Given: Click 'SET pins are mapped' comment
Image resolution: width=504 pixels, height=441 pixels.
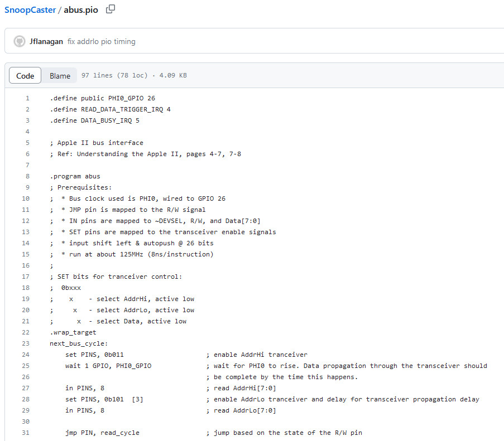Looking at the screenshot, I should (x=163, y=232).
